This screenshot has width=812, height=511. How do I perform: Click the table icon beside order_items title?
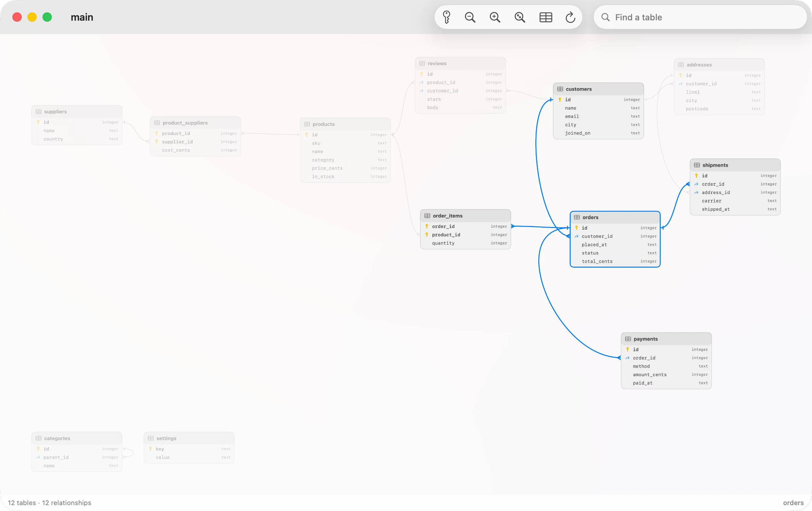click(x=427, y=216)
